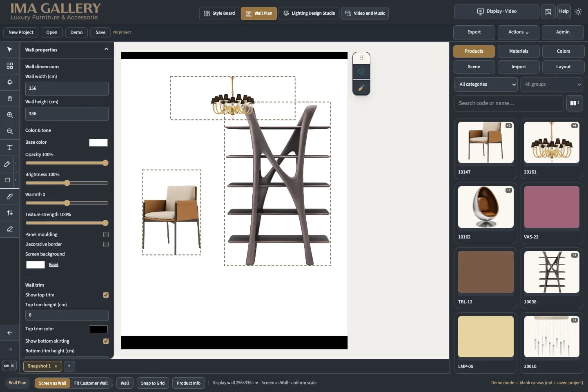The width and height of the screenshot is (588, 392).
Task: Switch to the Colors tab
Action: 563,51
